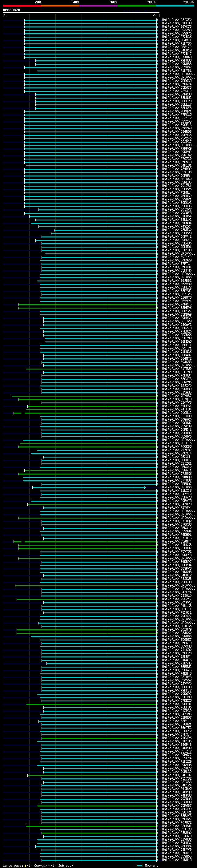Screen dimensions: 197x868
Task: Select label UniRef100_Q8UJ99
Action: pos(177,809)
